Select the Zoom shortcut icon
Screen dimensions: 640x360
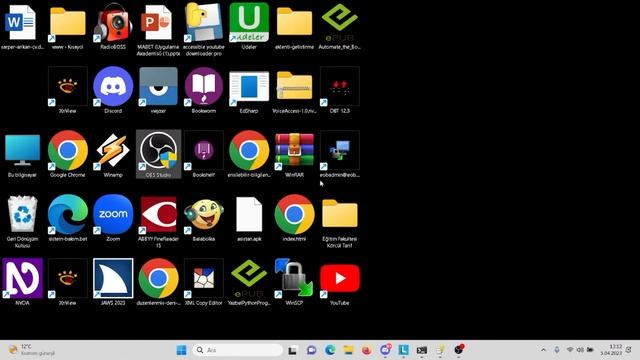[113, 214]
